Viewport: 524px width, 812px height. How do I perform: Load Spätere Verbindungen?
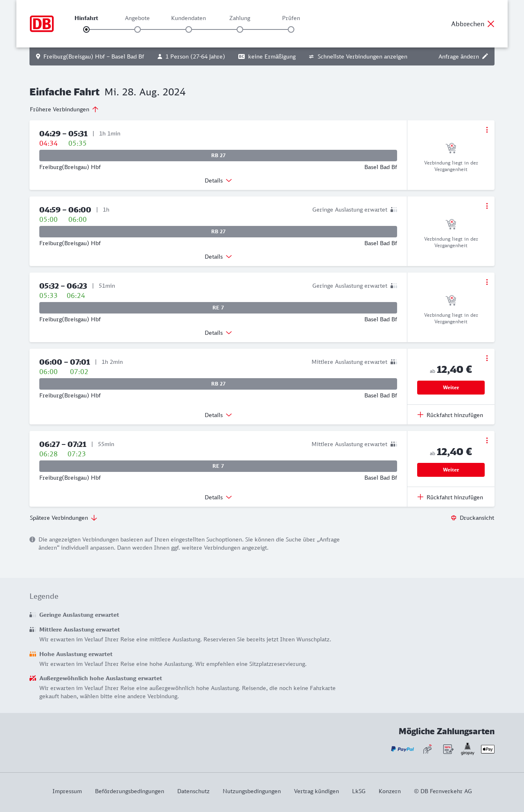[63, 518]
